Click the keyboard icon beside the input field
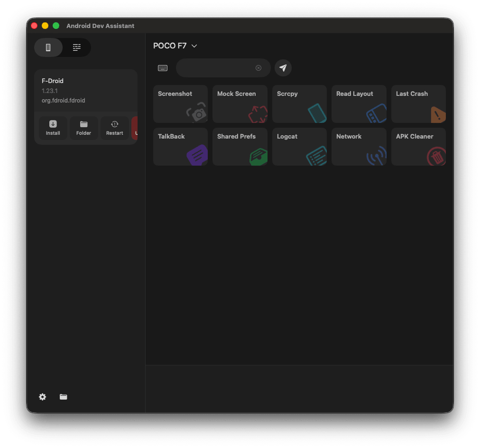The width and height of the screenshot is (480, 448). pos(163,68)
